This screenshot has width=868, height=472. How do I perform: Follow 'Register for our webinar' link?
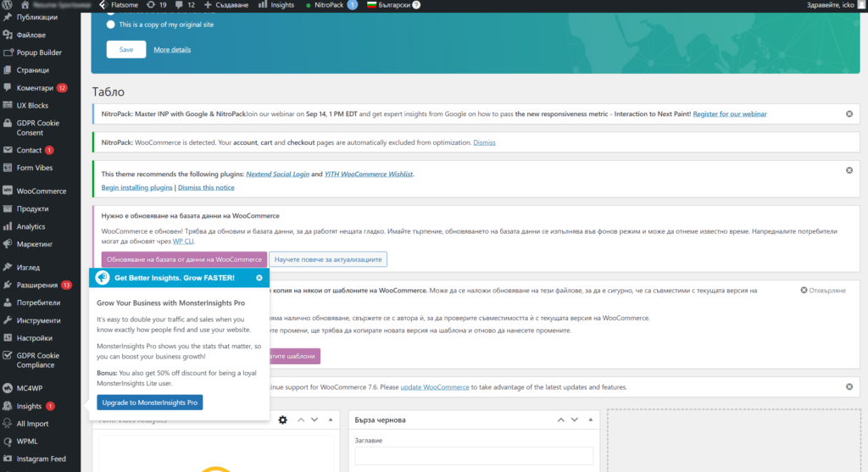tap(730, 114)
